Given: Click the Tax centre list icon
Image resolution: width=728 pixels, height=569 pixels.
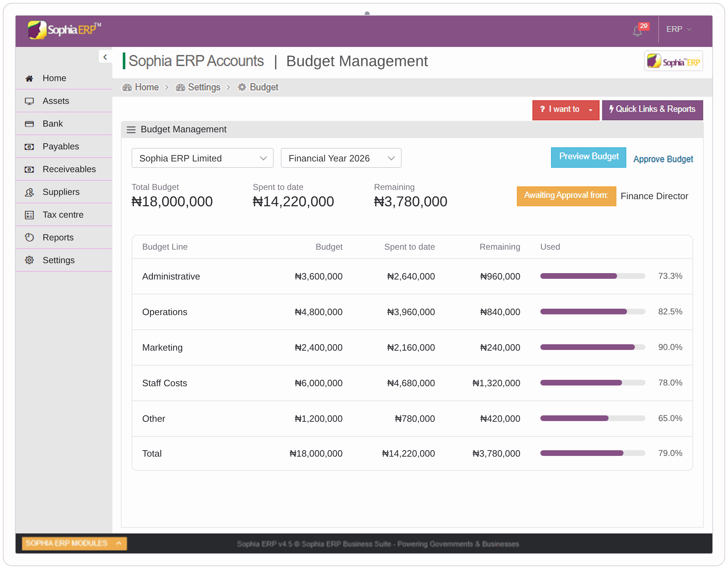Looking at the screenshot, I should click(29, 215).
